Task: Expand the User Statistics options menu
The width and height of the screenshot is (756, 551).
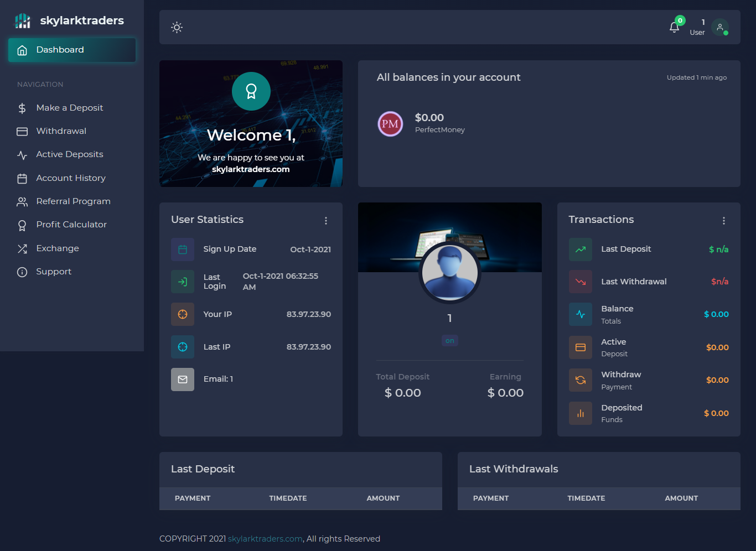Action: click(326, 221)
